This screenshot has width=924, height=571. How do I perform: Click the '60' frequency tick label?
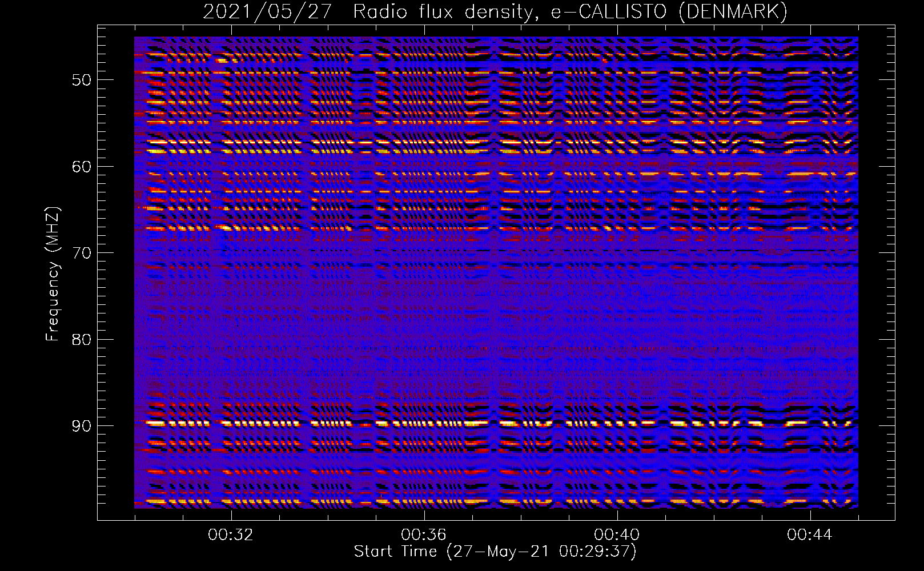81,167
